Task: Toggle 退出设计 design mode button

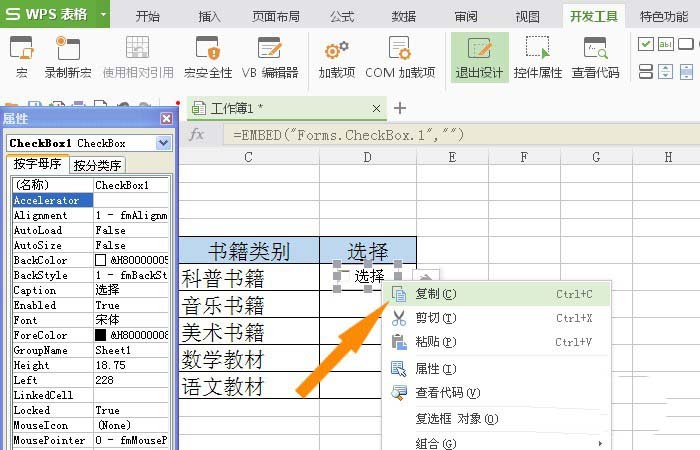Action: coord(479,56)
